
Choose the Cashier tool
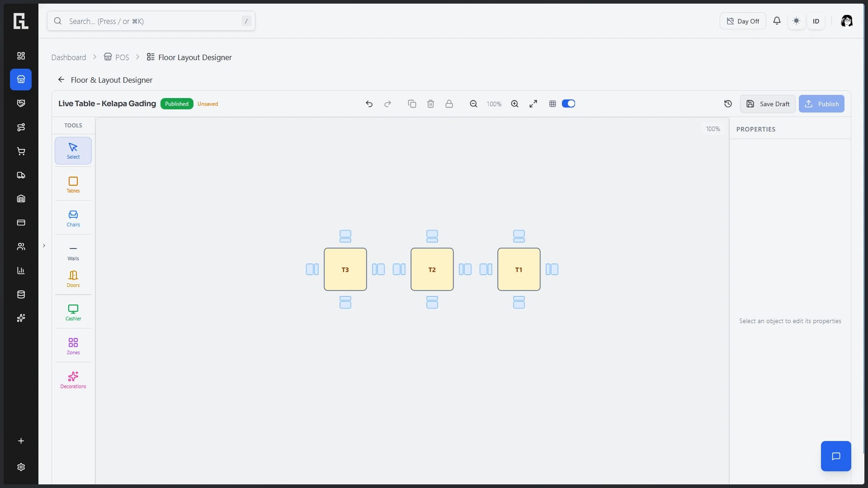click(x=73, y=313)
